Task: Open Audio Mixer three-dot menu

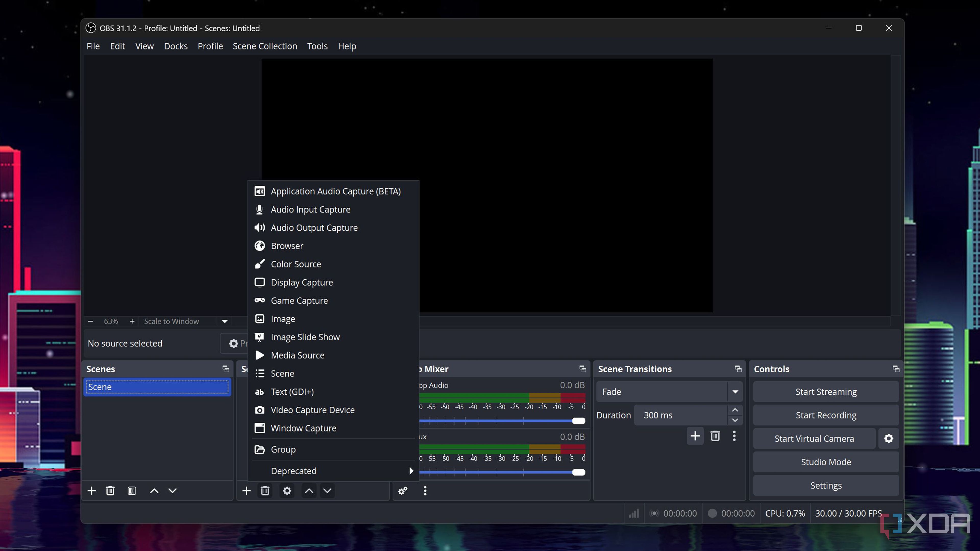Action: [x=425, y=491]
